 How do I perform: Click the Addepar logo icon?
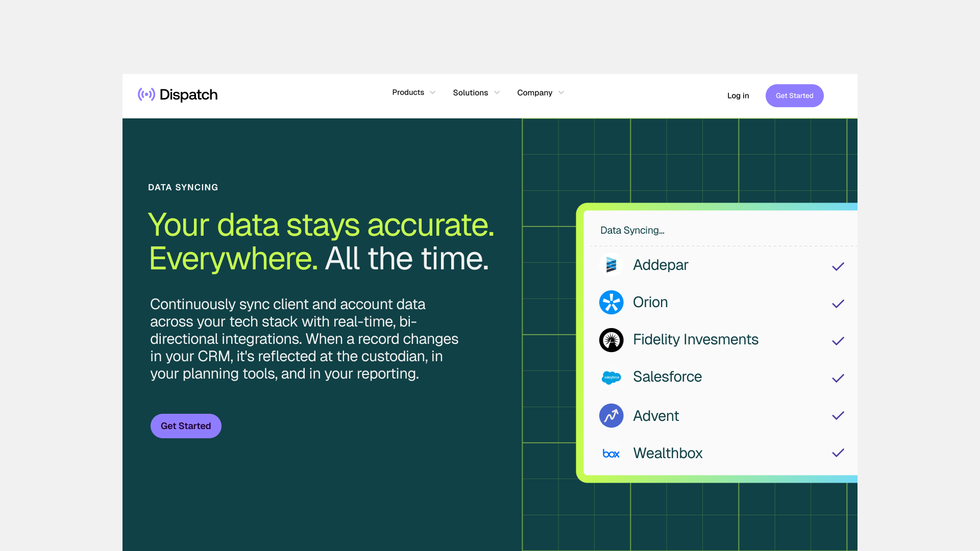pos(611,265)
